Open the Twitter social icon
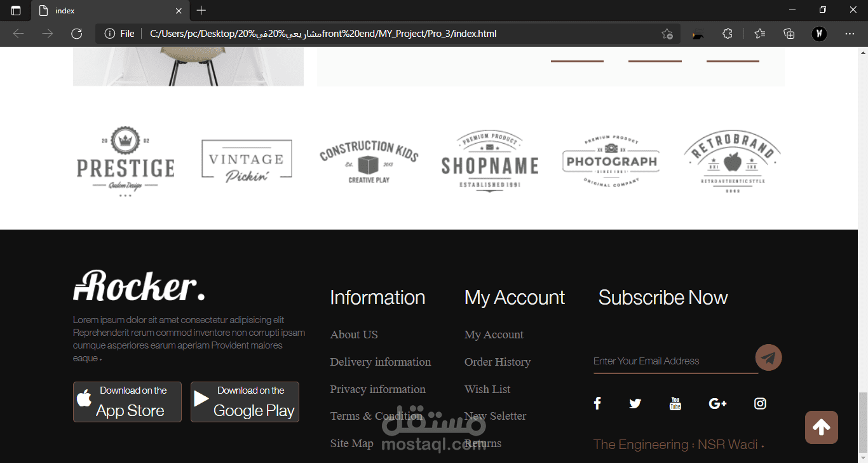Screen dimensions: 868x463 coord(635,403)
